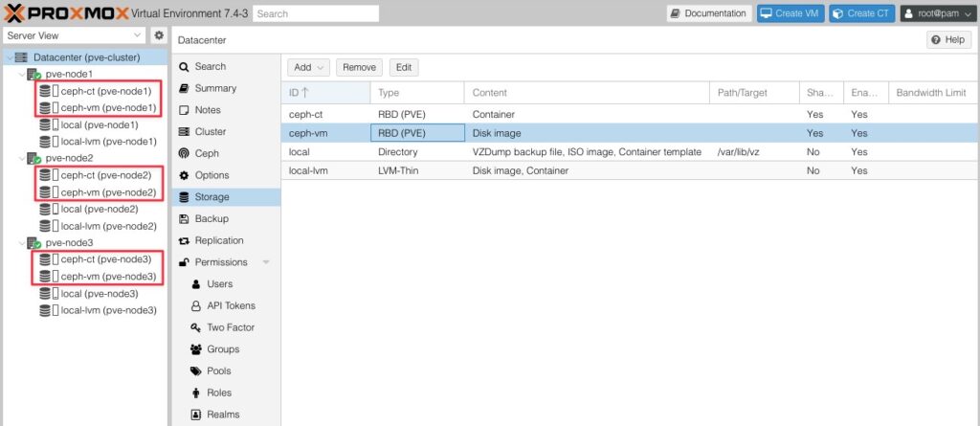The width and height of the screenshot is (980, 426).
Task: Sort by the ID column header
Action: [325, 93]
